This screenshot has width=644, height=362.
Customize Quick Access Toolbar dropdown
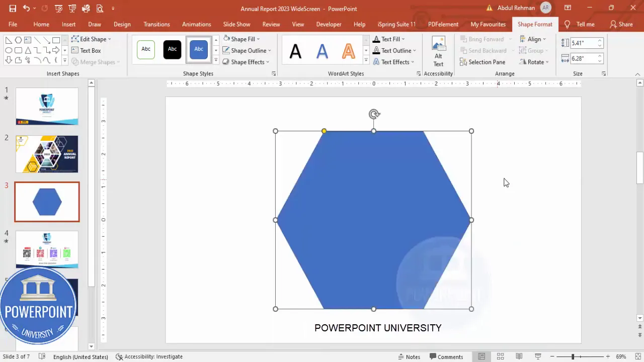(113, 9)
